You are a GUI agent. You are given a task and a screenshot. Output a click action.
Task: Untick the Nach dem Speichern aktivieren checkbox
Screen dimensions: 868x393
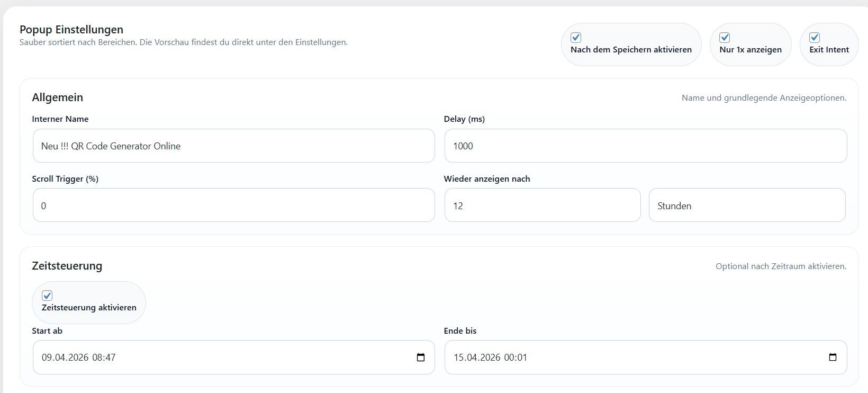(576, 38)
